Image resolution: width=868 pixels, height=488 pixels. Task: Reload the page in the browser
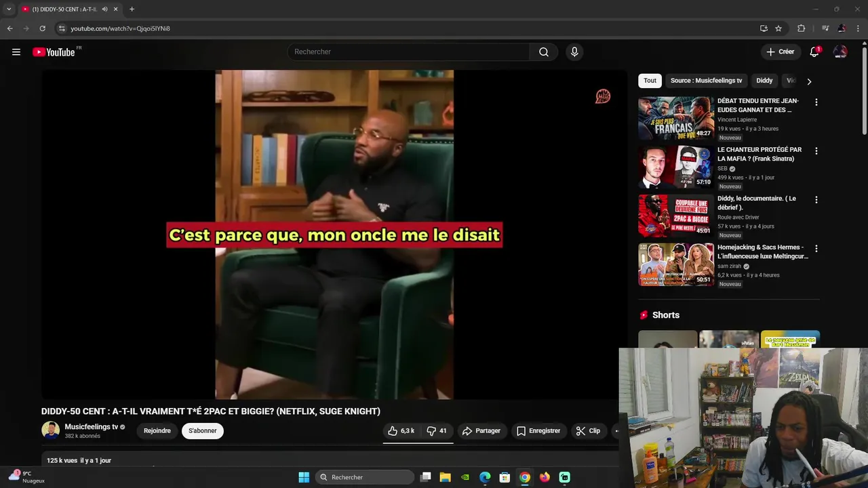(42, 28)
